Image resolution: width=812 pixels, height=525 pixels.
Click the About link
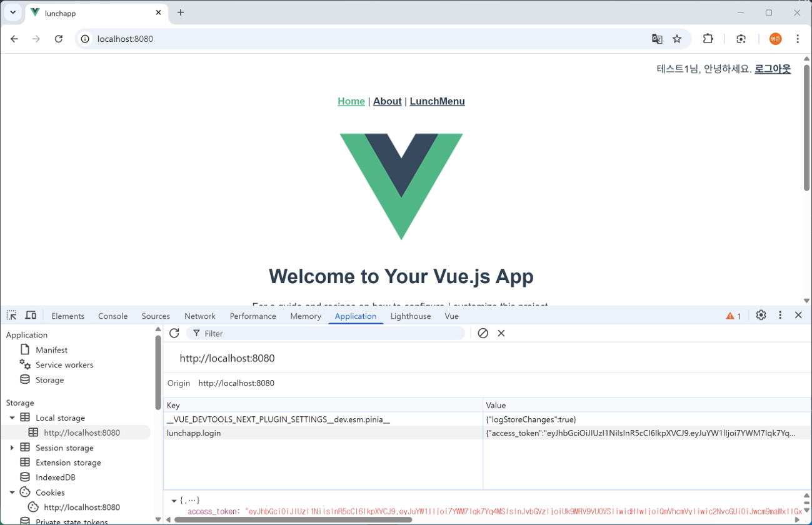click(388, 101)
